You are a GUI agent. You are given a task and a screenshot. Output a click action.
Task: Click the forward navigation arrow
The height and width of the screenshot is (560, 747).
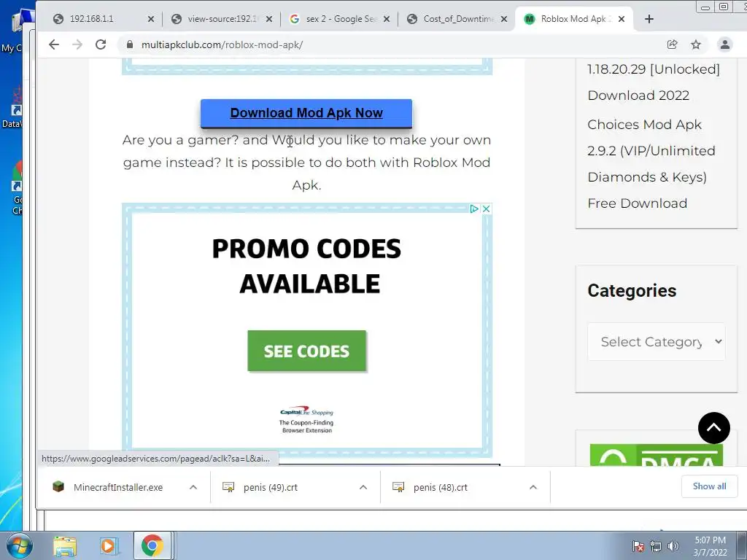[x=77, y=44]
